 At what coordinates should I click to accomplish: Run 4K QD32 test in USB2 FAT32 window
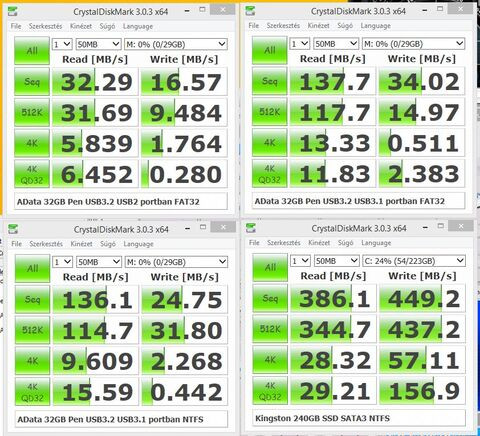pyautogui.click(x=32, y=174)
